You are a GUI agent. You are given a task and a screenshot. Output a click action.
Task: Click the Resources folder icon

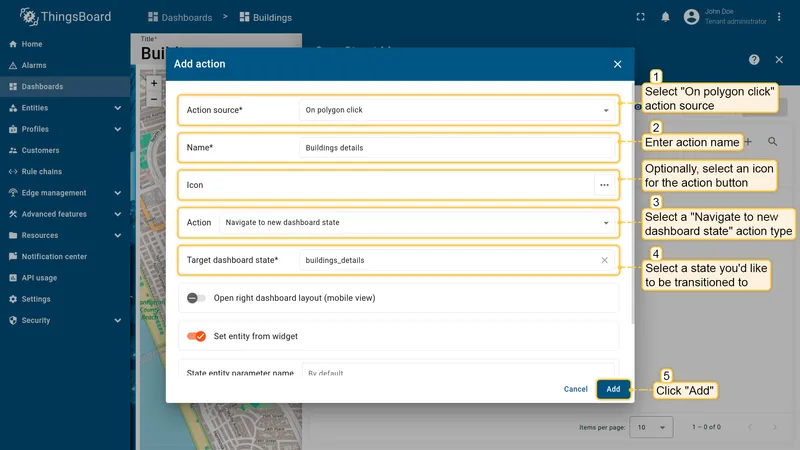[x=13, y=235]
